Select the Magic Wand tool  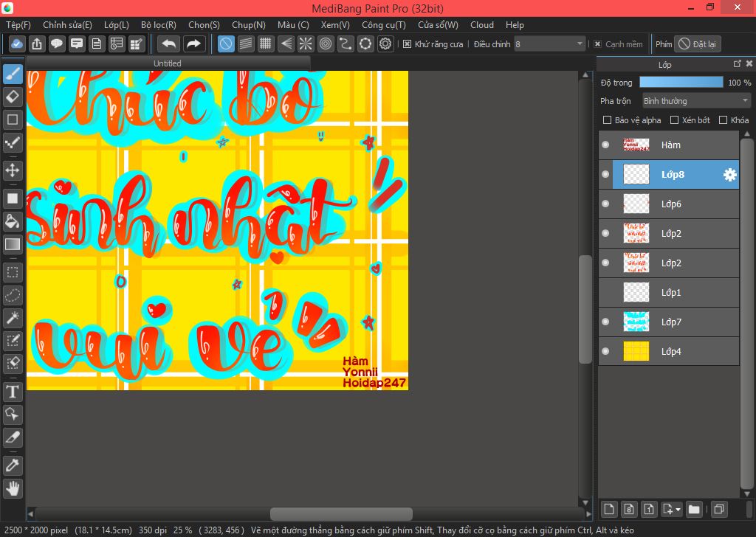point(13,318)
